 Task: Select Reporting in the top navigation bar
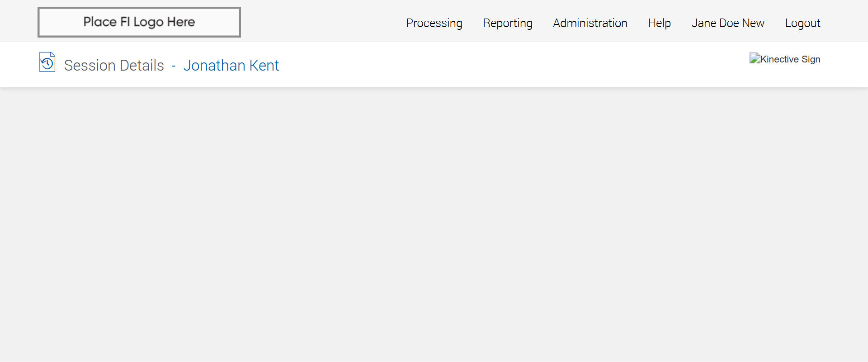click(507, 23)
